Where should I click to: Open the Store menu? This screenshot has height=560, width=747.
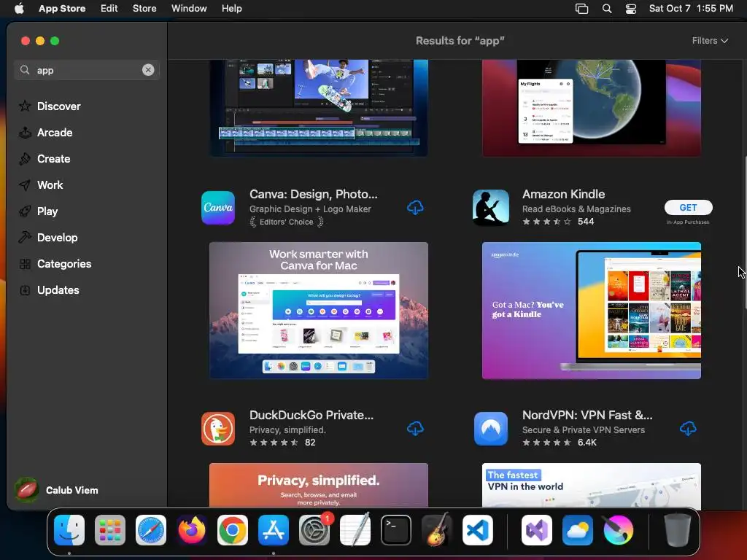[144, 8]
